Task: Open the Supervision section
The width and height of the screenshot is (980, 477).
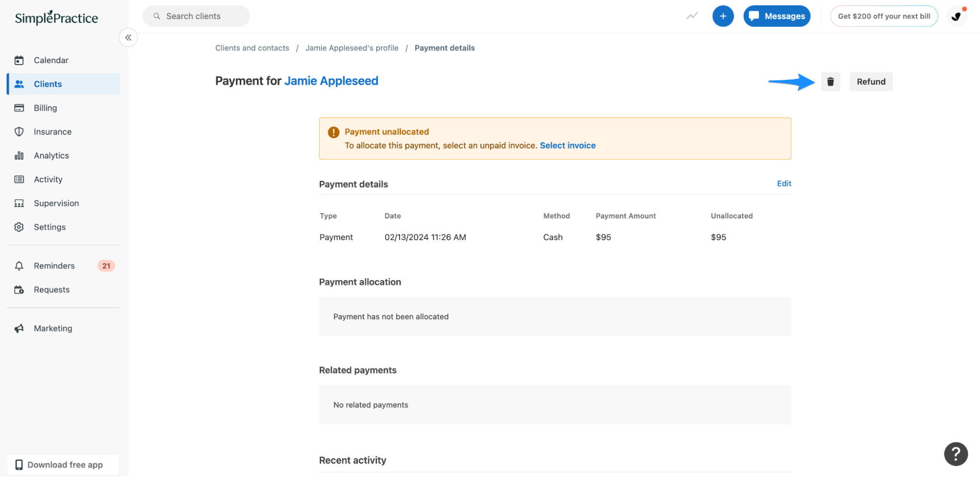Action: [56, 203]
